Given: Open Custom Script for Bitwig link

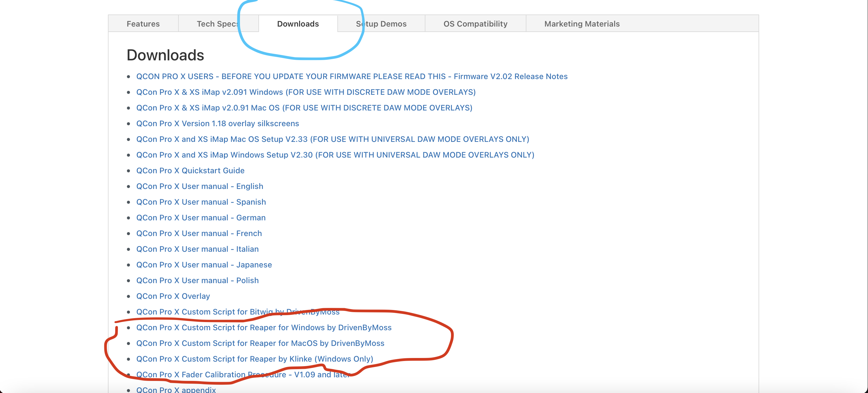Looking at the screenshot, I should click(x=238, y=312).
